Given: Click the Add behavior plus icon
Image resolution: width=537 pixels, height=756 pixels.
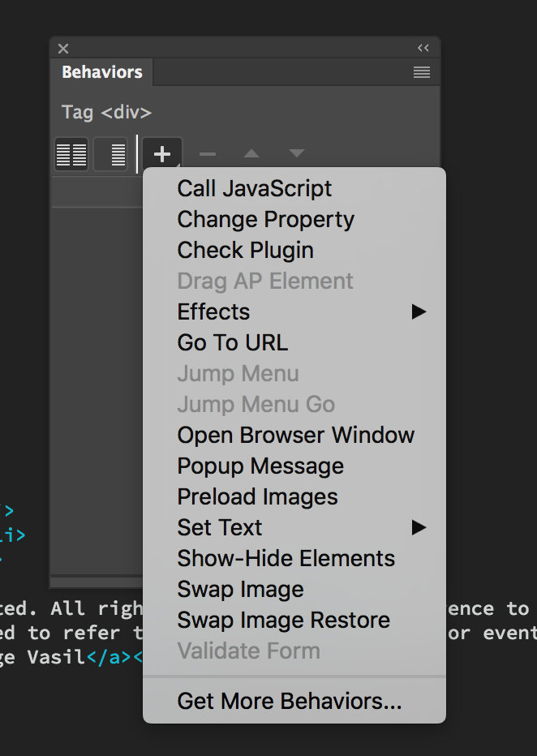Looking at the screenshot, I should [x=161, y=153].
